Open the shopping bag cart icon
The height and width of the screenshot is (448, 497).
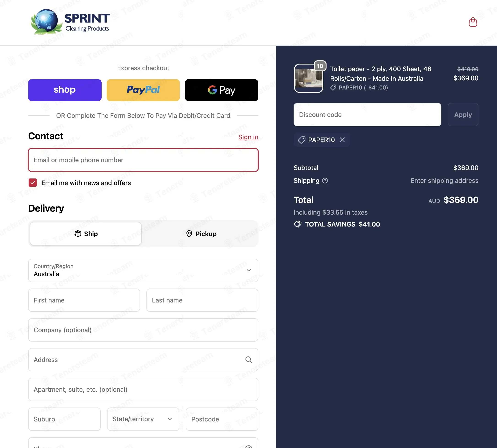click(x=473, y=22)
